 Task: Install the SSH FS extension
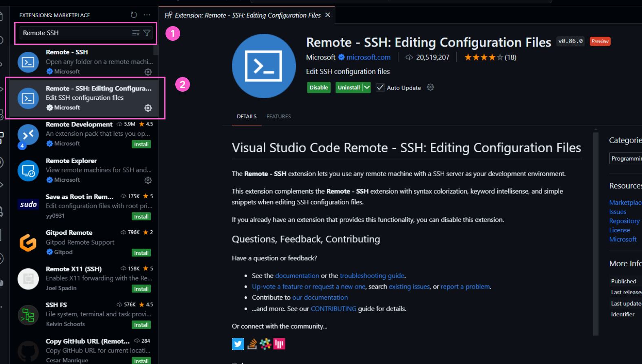[141, 325]
